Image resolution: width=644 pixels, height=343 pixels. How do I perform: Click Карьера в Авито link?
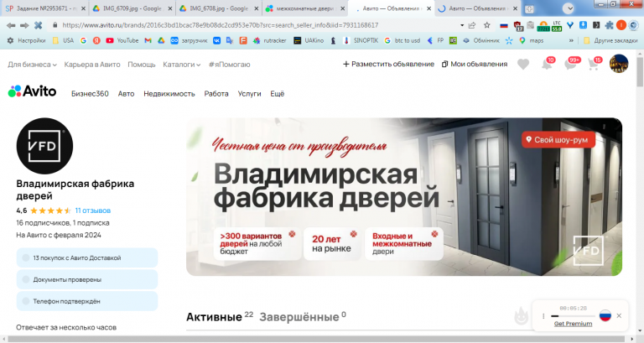point(92,65)
